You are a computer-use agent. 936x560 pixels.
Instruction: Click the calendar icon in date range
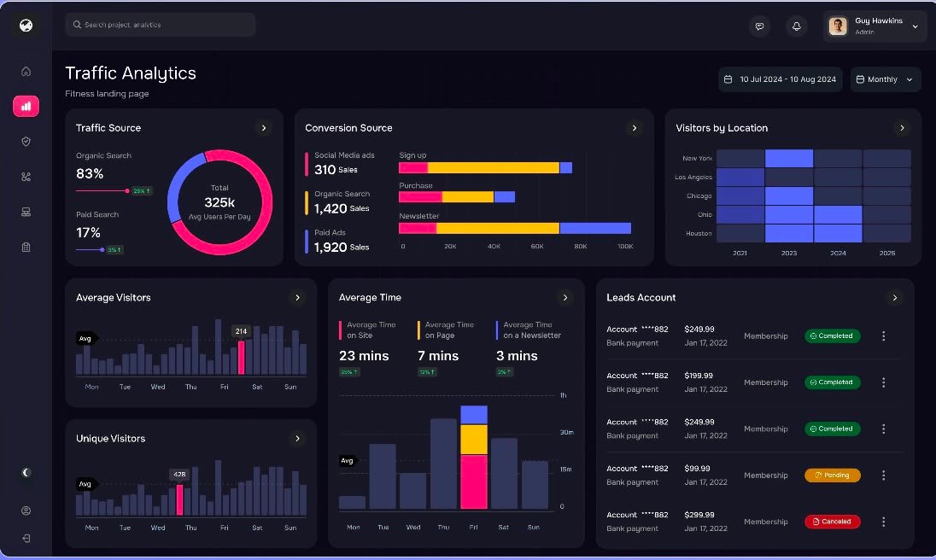[728, 79]
